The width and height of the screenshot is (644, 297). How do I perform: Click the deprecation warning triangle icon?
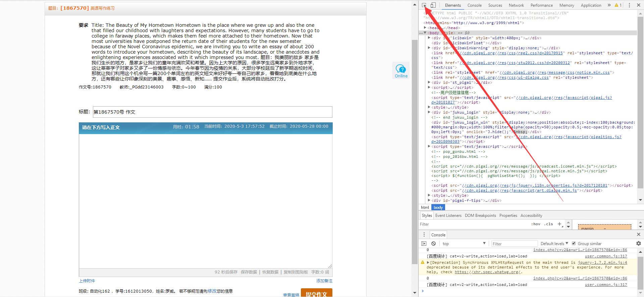(x=423, y=262)
